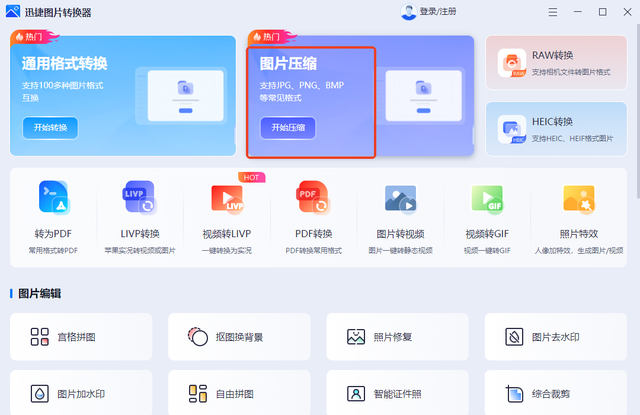Click the HOT badge above 视频转LIVP
Screen dimensions: 640x415
pos(251,178)
